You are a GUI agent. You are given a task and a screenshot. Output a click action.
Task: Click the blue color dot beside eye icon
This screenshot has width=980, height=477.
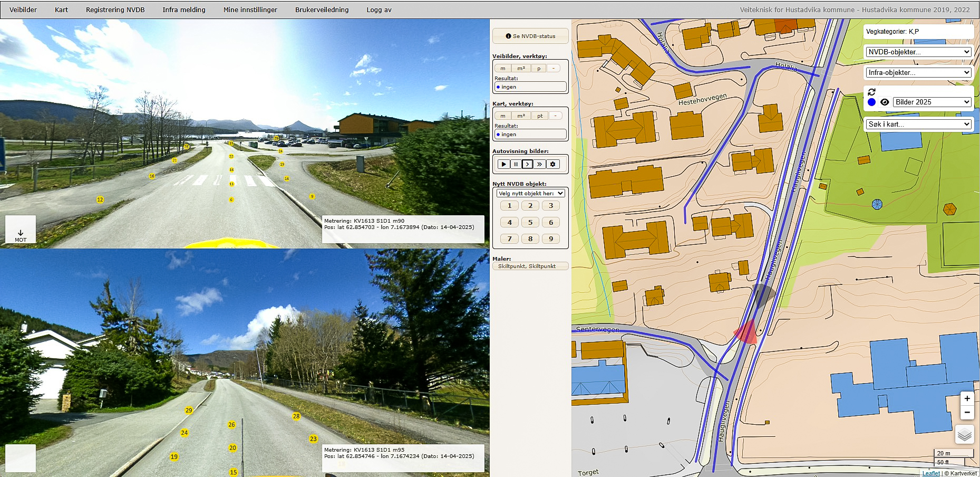[871, 102]
